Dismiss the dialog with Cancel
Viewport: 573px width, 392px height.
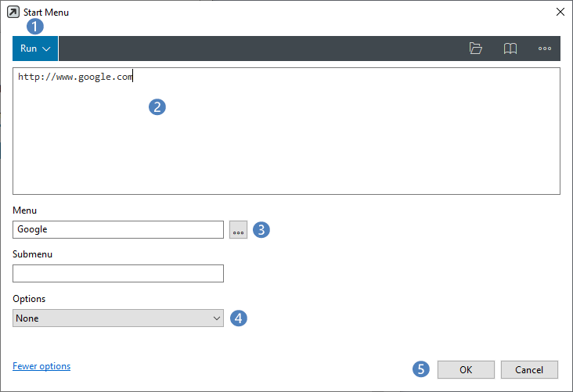coord(529,370)
